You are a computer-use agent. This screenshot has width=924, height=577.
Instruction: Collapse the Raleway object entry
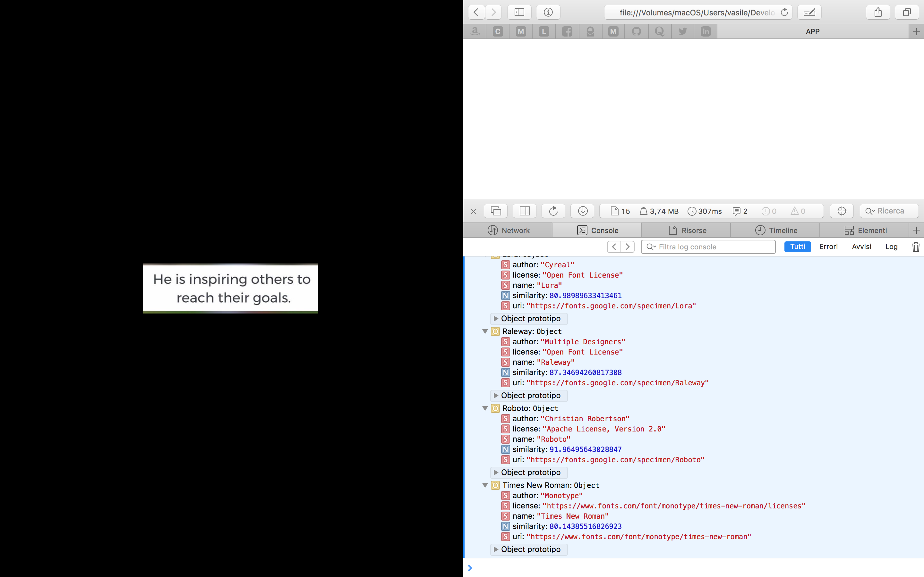[485, 332]
